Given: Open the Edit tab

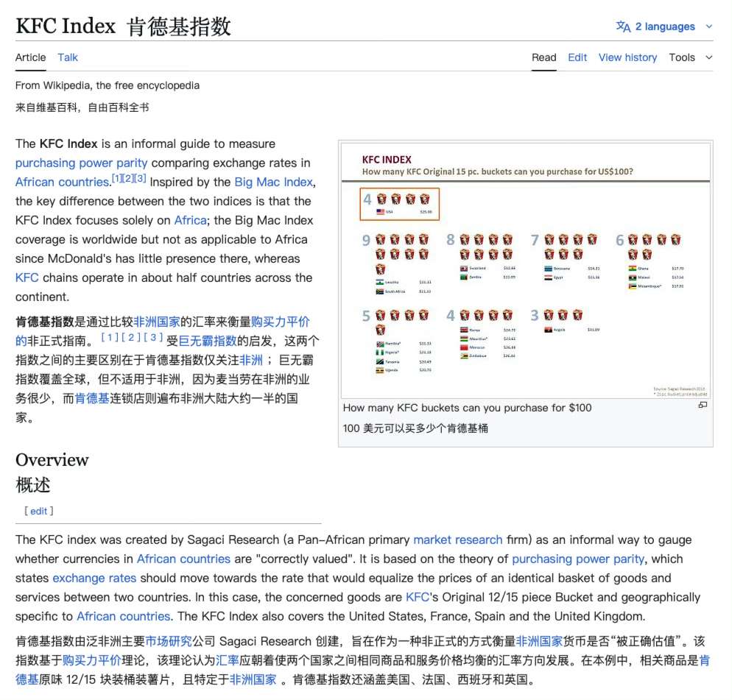Looking at the screenshot, I should coord(577,57).
